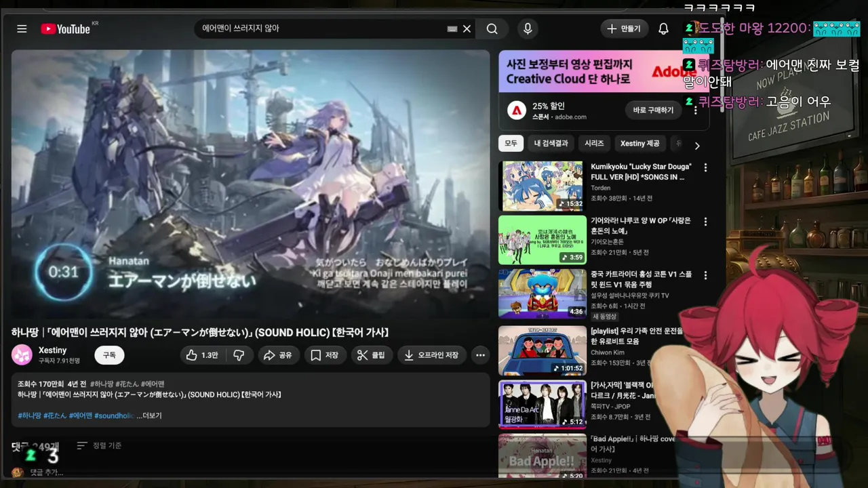Image resolution: width=868 pixels, height=488 pixels.
Task: Open the notifications bell
Action: point(664,28)
